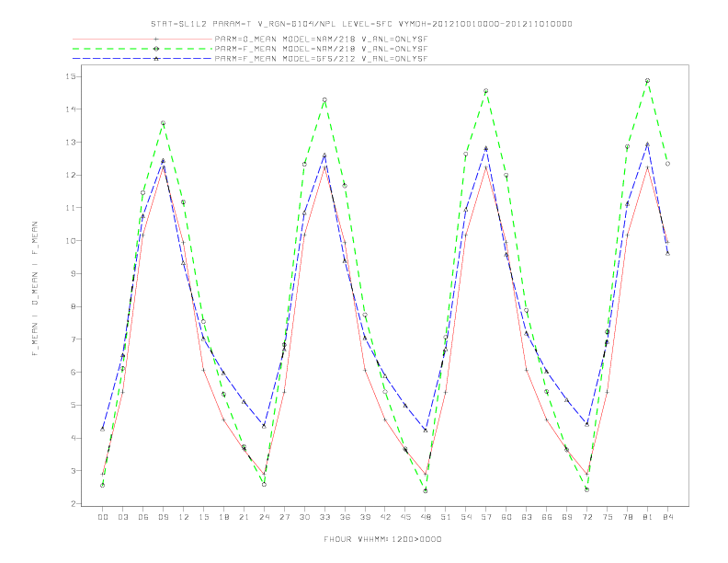Click the green circle marker at hour 33 peak
The height and width of the screenshot is (563, 728).
click(324, 100)
